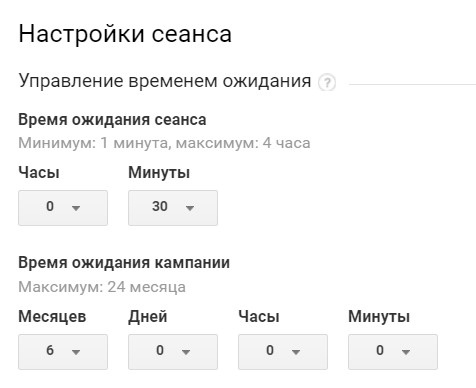The height and width of the screenshot is (388, 476).
Task: Open campaign timeout Минуты dropdown
Action: (393, 352)
